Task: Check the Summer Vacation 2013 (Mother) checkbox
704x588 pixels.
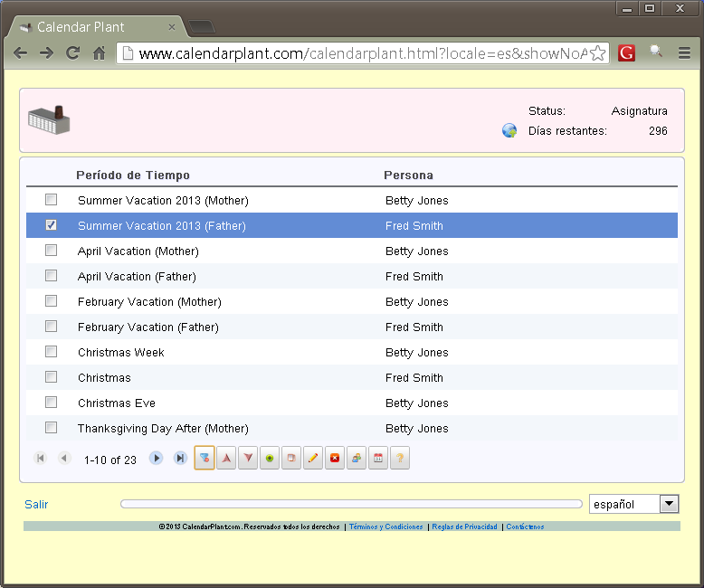Action: 52,200
